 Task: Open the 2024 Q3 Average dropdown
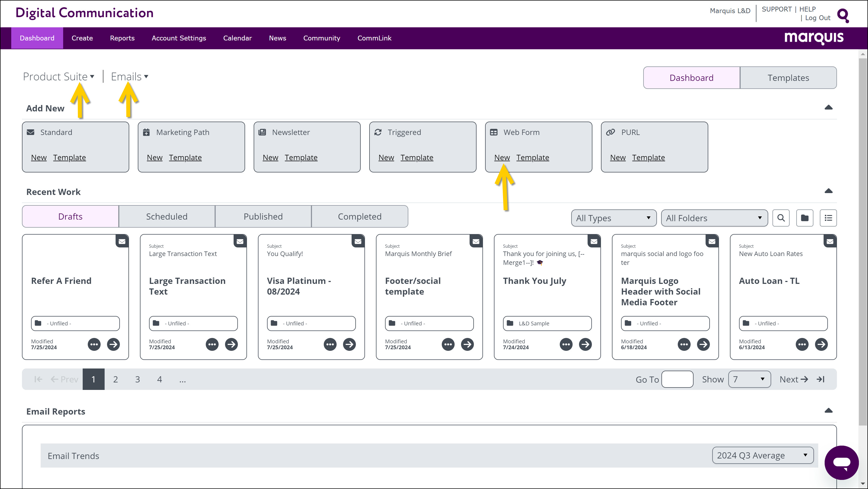click(763, 455)
